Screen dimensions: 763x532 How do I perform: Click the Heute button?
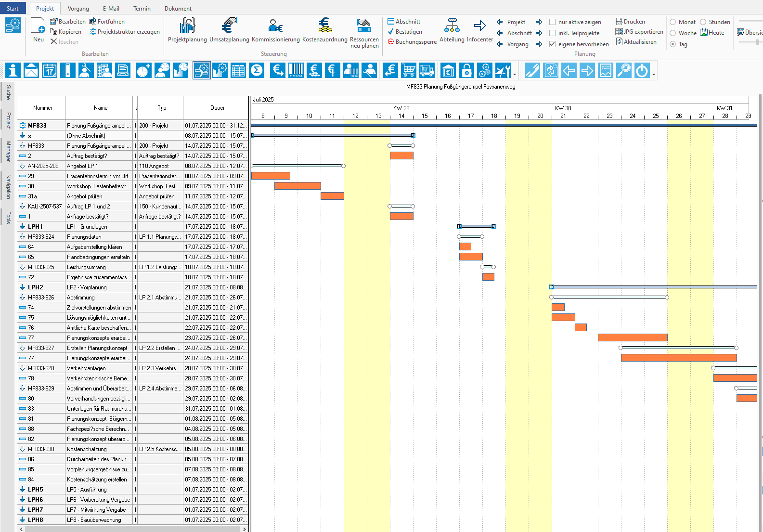click(712, 33)
